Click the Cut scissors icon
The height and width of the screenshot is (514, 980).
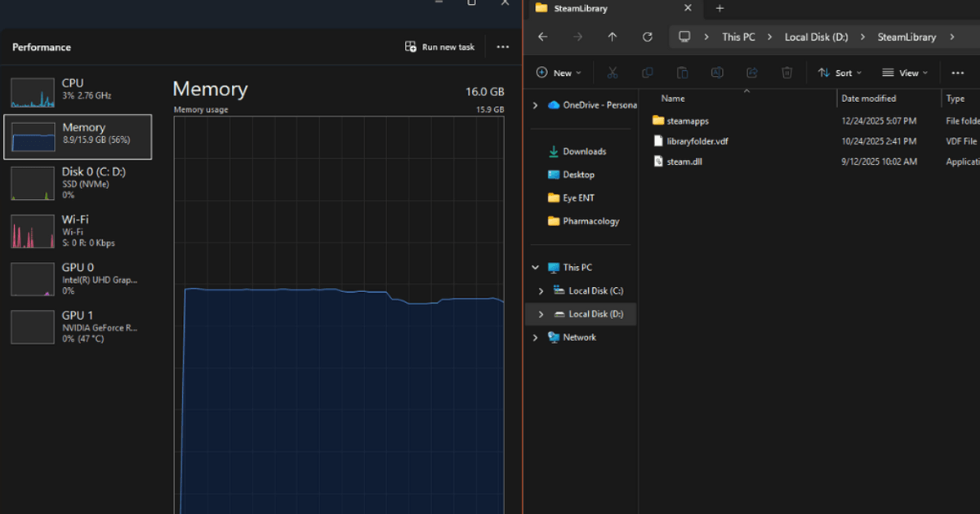[612, 73]
